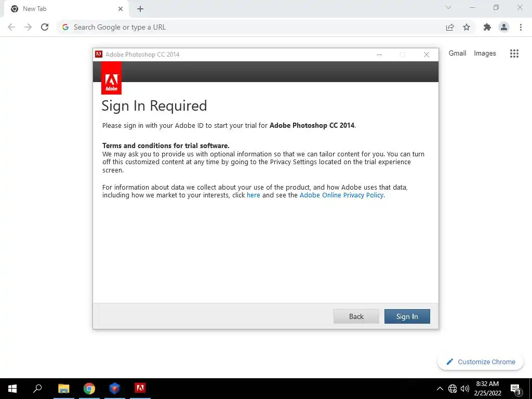Viewport: 532px width, 399px height.
Task: Open notification center icon
Action: 516,389
